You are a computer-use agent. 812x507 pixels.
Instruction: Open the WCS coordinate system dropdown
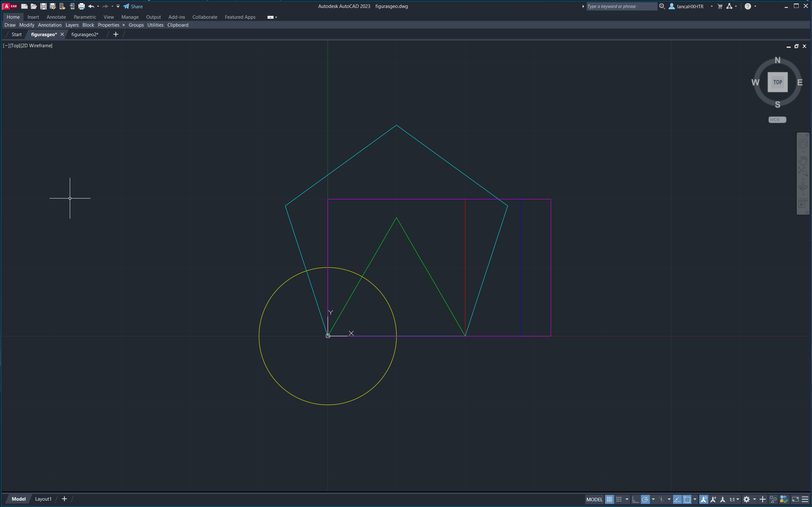coord(777,120)
